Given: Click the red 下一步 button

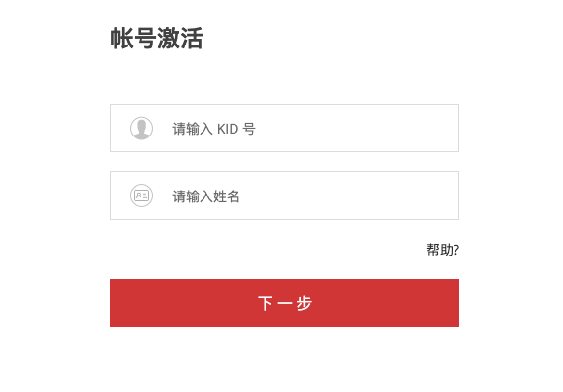Looking at the screenshot, I should coord(285,303).
